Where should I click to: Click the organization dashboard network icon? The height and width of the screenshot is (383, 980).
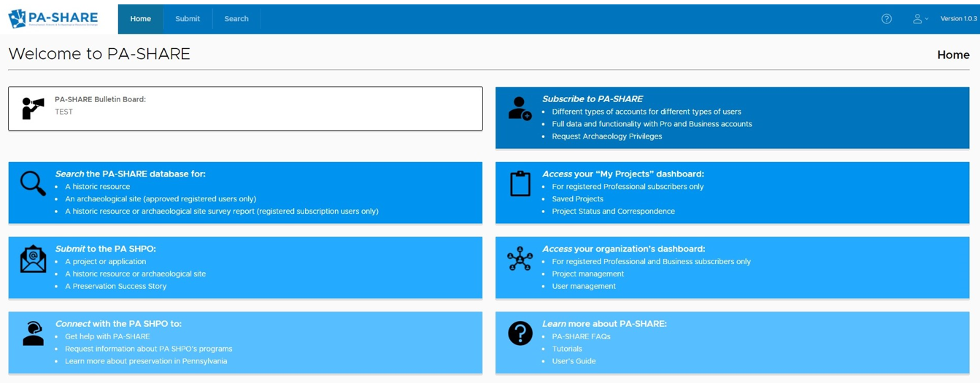520,259
